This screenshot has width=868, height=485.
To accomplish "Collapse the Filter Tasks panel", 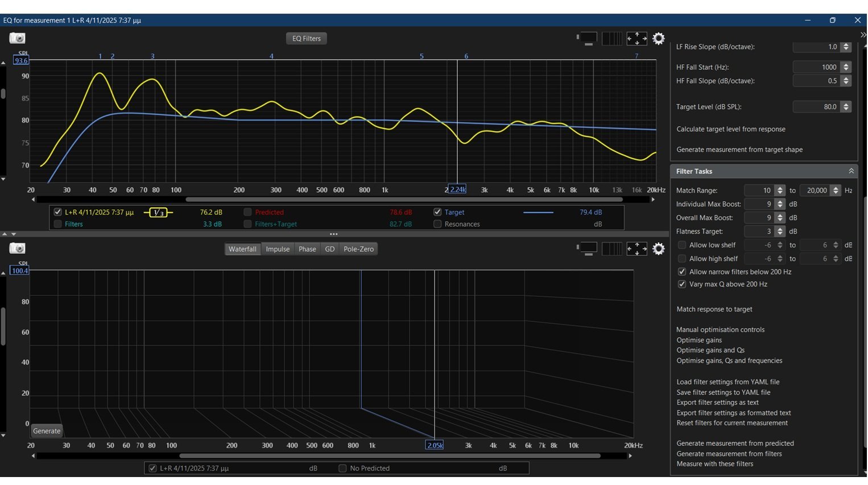I will (851, 171).
